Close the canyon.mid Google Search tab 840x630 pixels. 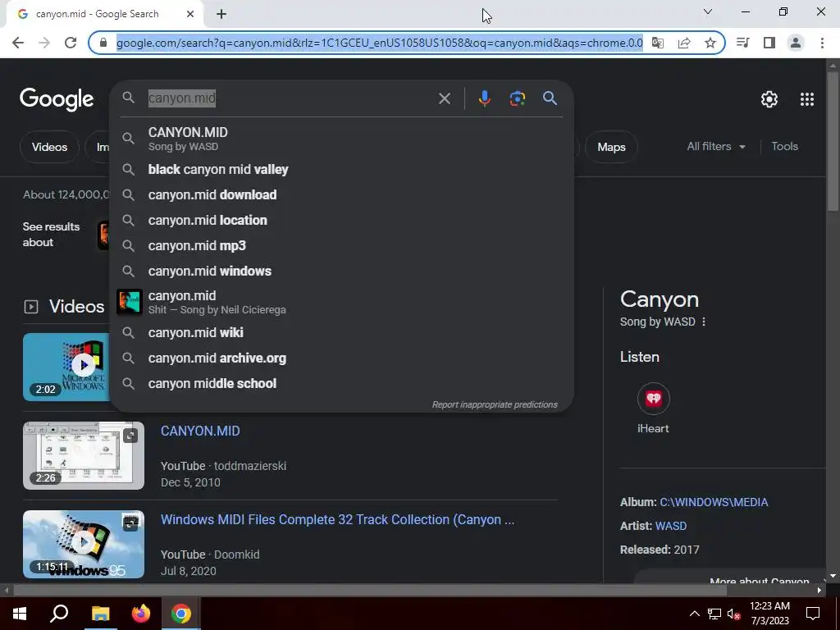(190, 15)
